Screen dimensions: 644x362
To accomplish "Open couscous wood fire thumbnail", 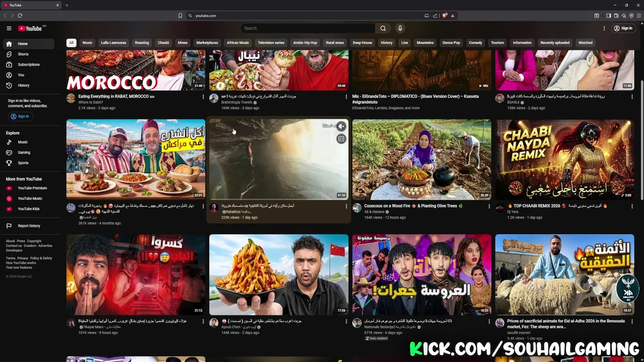I will (422, 159).
